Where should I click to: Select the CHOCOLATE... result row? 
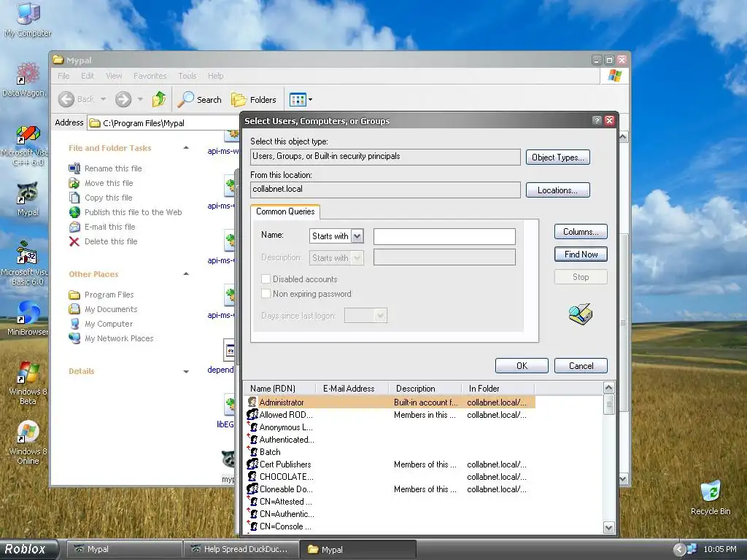[391, 477]
